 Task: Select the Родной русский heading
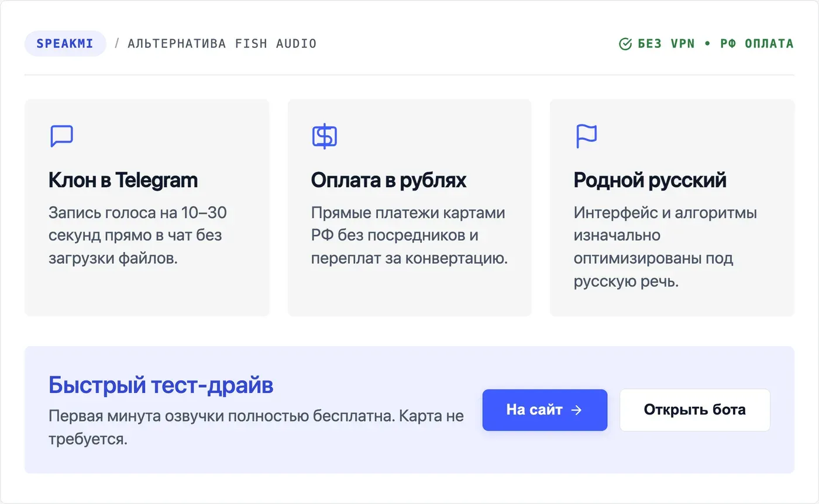(x=650, y=180)
